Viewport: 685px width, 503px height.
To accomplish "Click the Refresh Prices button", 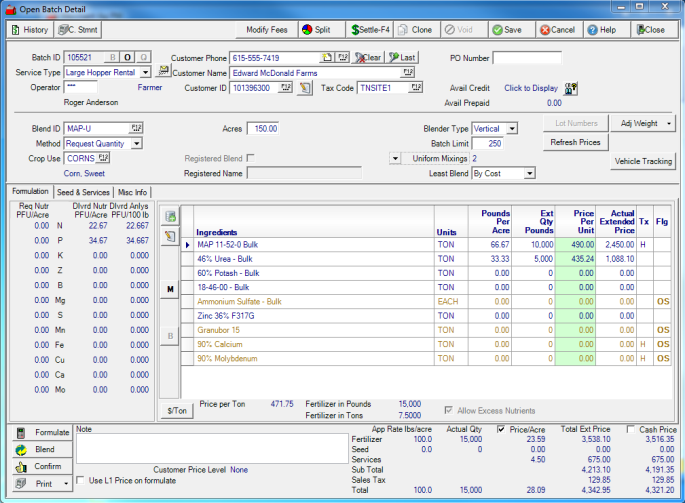I will (x=575, y=143).
